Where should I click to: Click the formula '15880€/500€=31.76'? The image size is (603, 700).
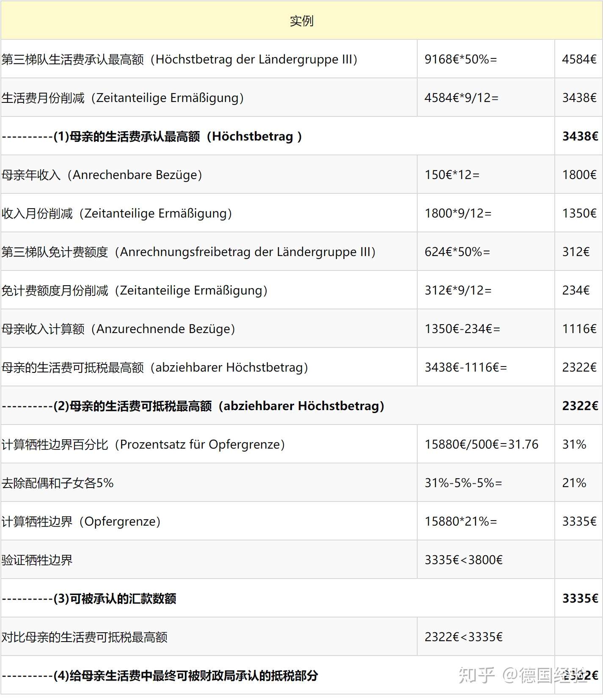[x=482, y=444]
